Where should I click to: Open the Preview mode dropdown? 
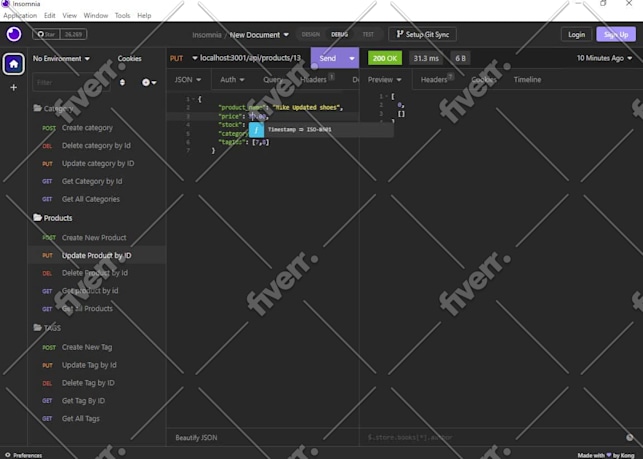pos(385,80)
